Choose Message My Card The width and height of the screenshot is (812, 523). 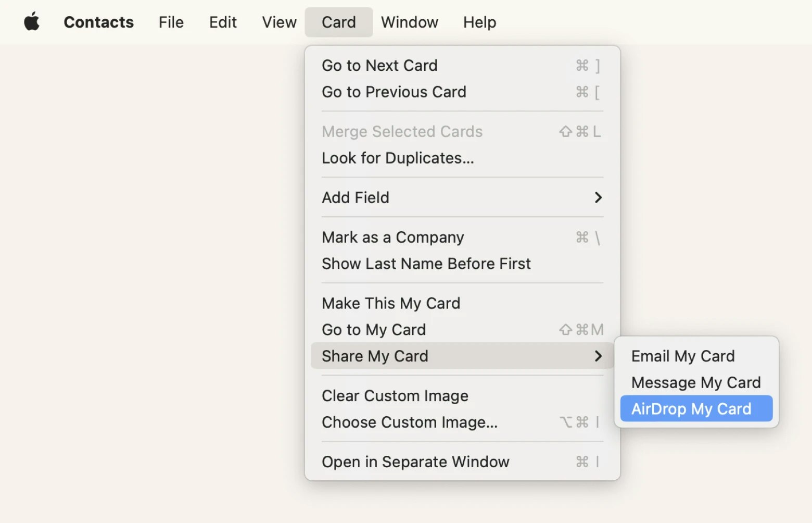pyautogui.click(x=696, y=383)
